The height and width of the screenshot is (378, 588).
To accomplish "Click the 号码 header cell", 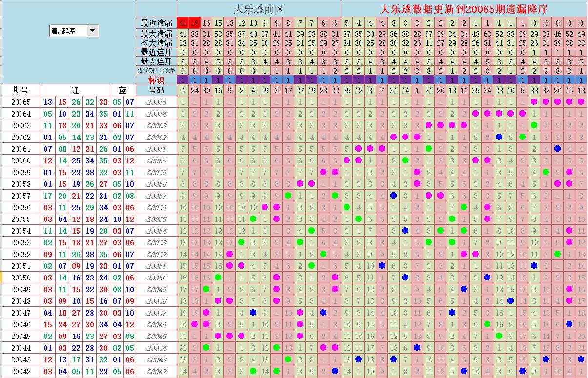I will pyautogui.click(x=156, y=90).
